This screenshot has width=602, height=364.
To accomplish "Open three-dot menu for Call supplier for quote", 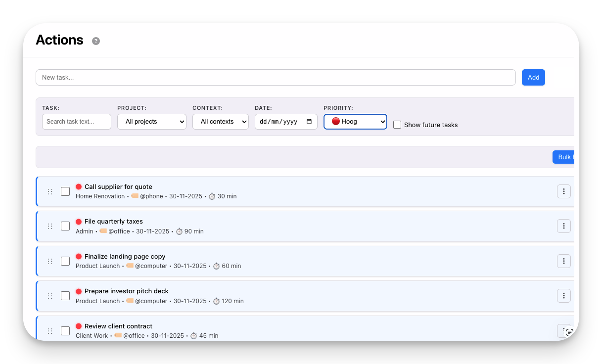I will coord(564,191).
